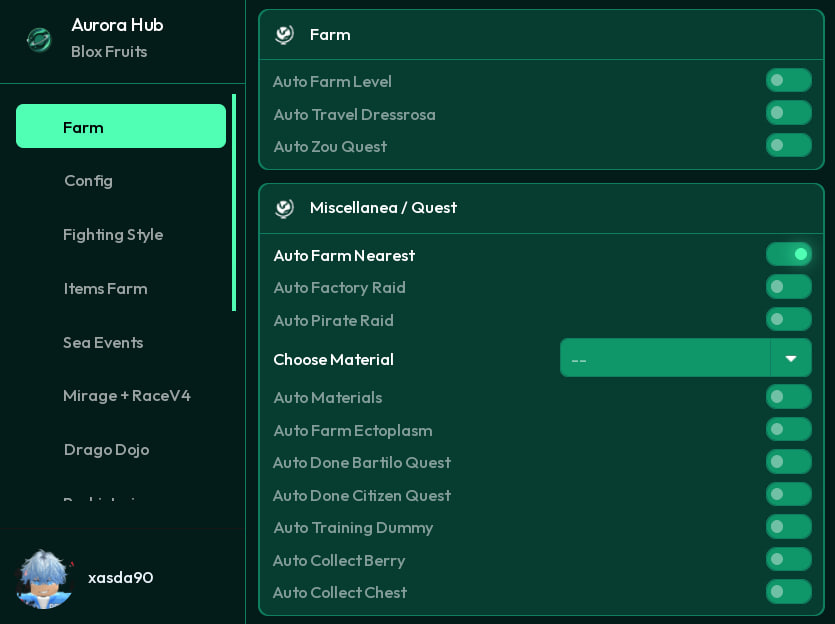This screenshot has width=835, height=624.
Task: Click the Miscellanea / Quest section icon
Action: coord(284,208)
